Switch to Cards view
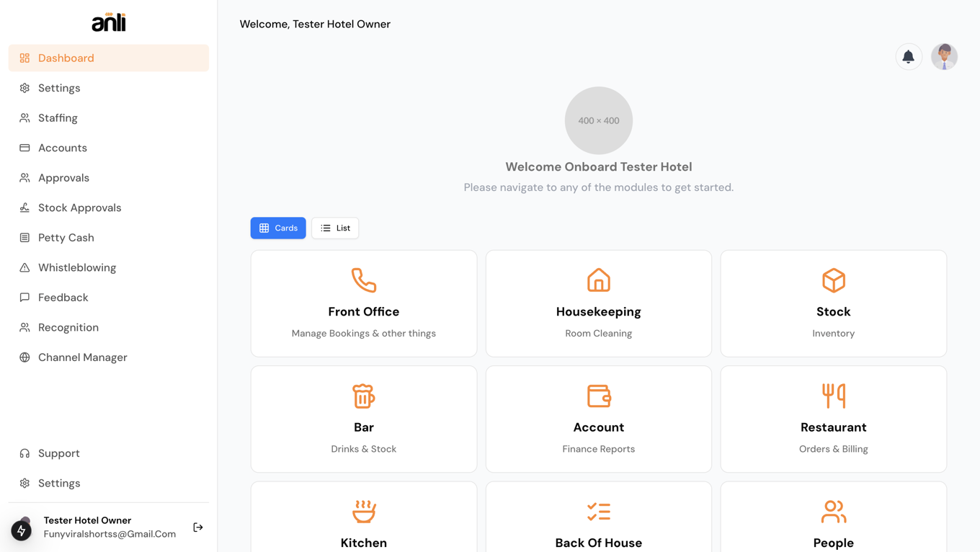Viewport: 980px width, 552px height. coord(278,228)
